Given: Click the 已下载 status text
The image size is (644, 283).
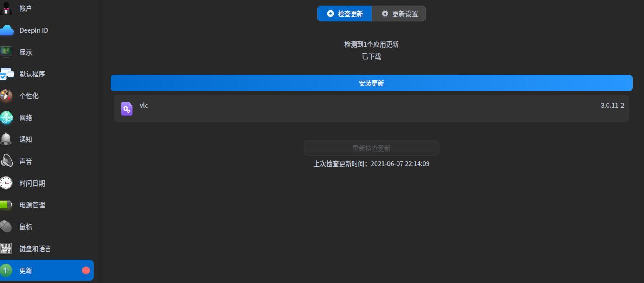Looking at the screenshot, I should [372, 56].
